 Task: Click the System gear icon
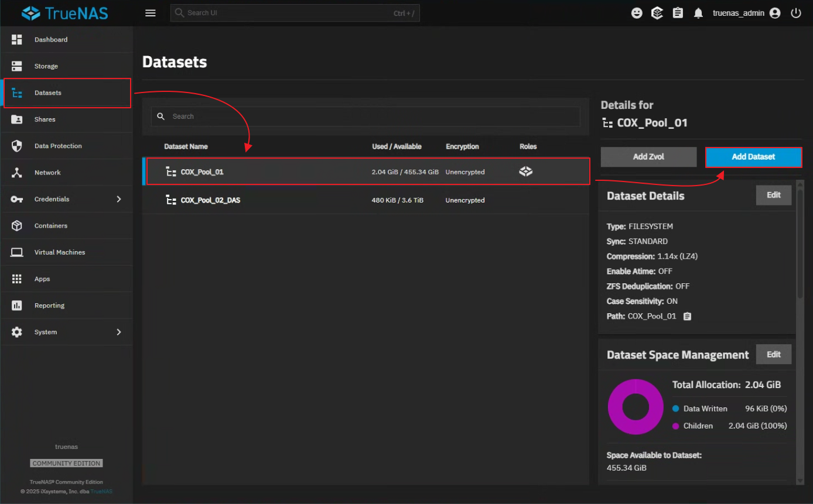[x=17, y=332]
